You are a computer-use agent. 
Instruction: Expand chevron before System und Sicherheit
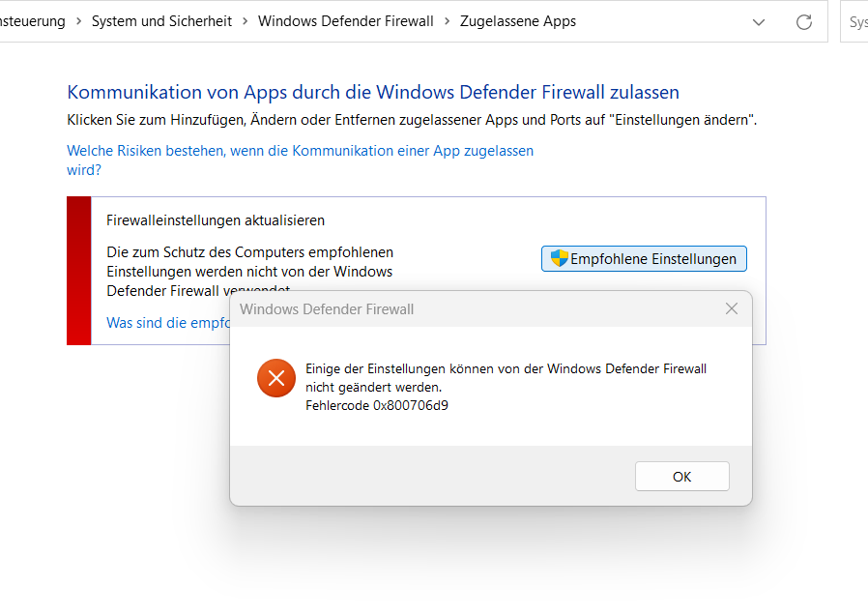pyautogui.click(x=78, y=21)
